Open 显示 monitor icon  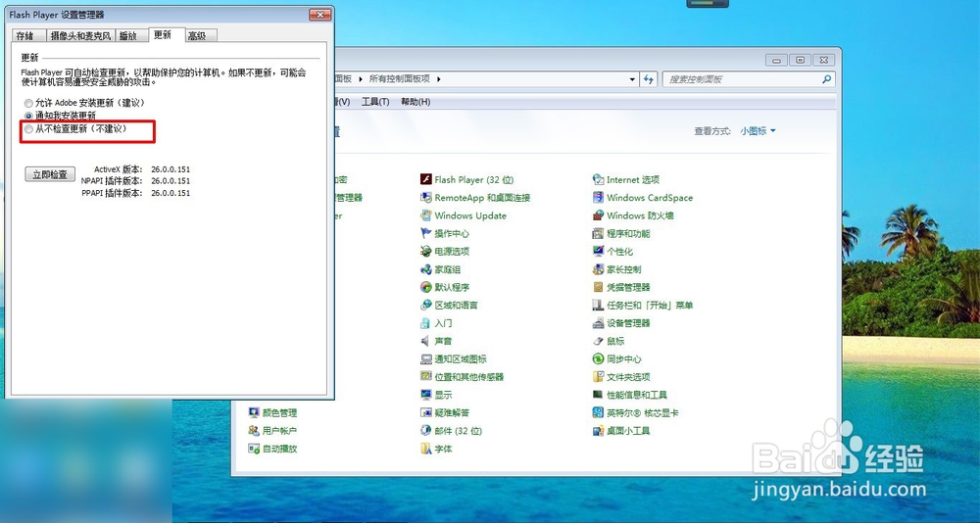pyautogui.click(x=426, y=395)
